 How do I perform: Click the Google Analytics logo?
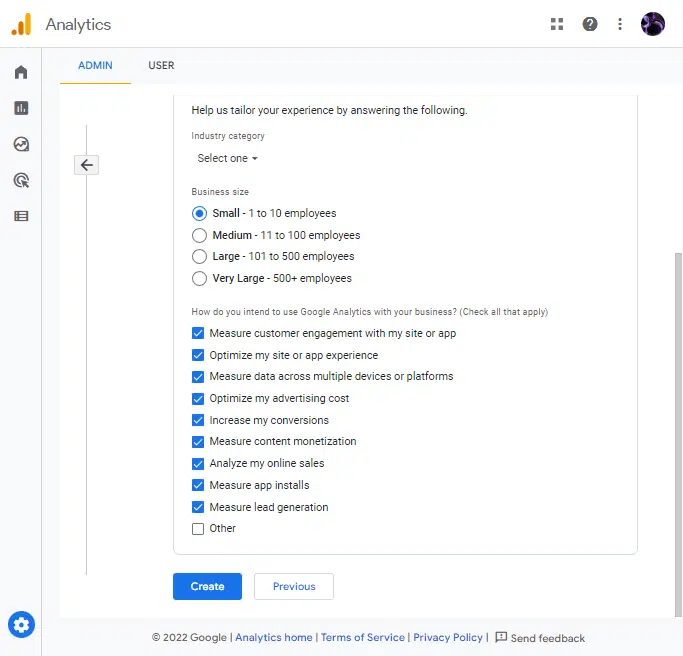pyautogui.click(x=21, y=24)
